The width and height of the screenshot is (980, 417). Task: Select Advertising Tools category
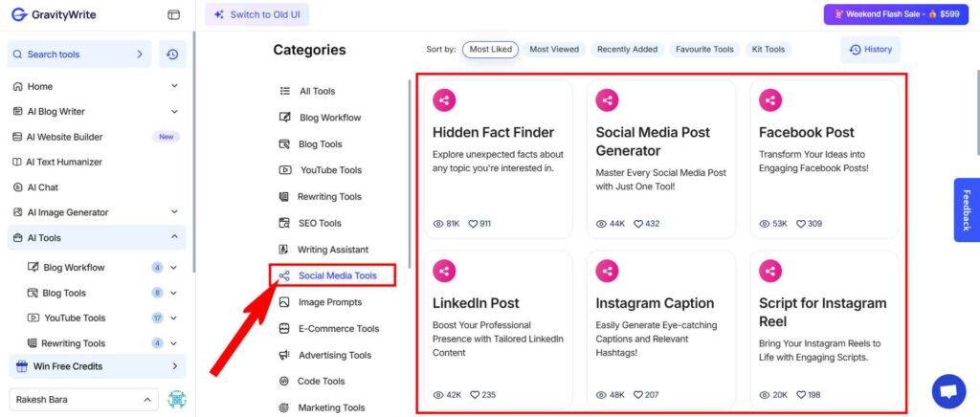pos(325,355)
